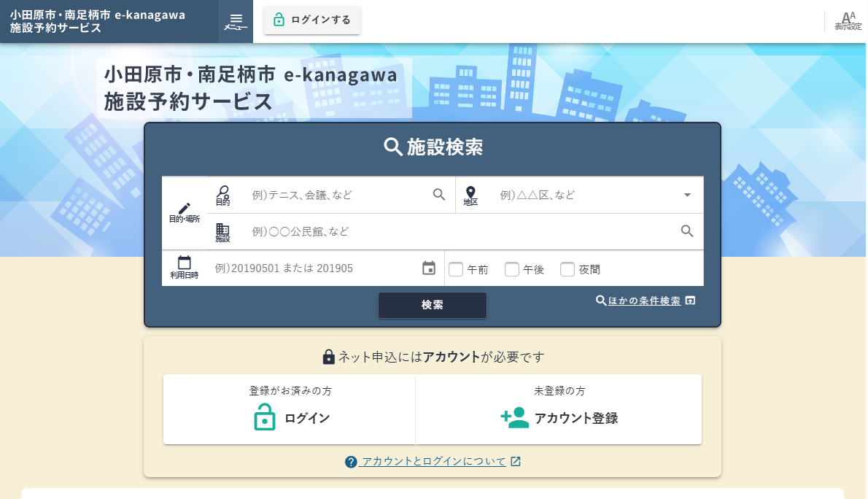This screenshot has width=868, height=499.
Task: Enable the 午後 (afternoon) checkbox
Action: [x=512, y=269]
